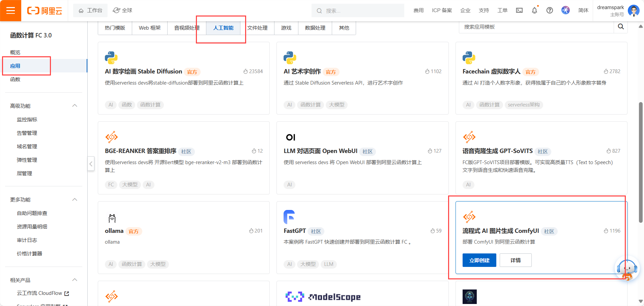Click the user avatar icon
This screenshot has height=306, width=644.
click(634, 10)
